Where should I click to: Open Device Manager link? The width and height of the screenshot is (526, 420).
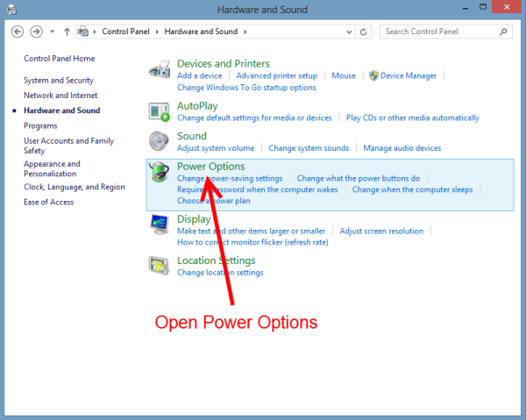409,75
